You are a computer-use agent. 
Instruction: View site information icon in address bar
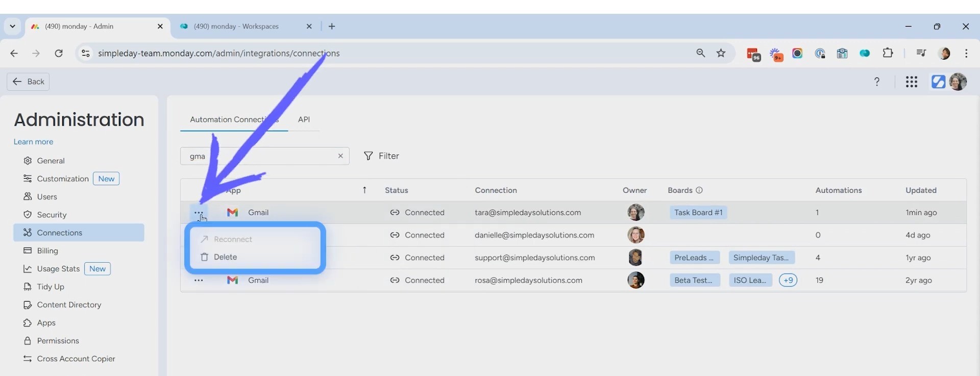pyautogui.click(x=86, y=53)
